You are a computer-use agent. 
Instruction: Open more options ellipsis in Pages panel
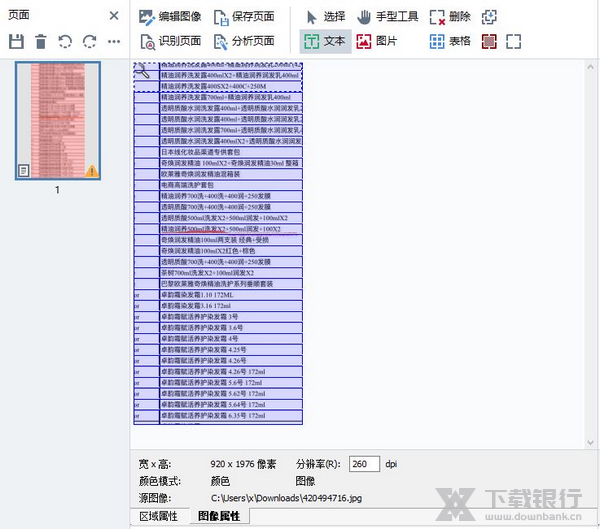click(x=114, y=41)
